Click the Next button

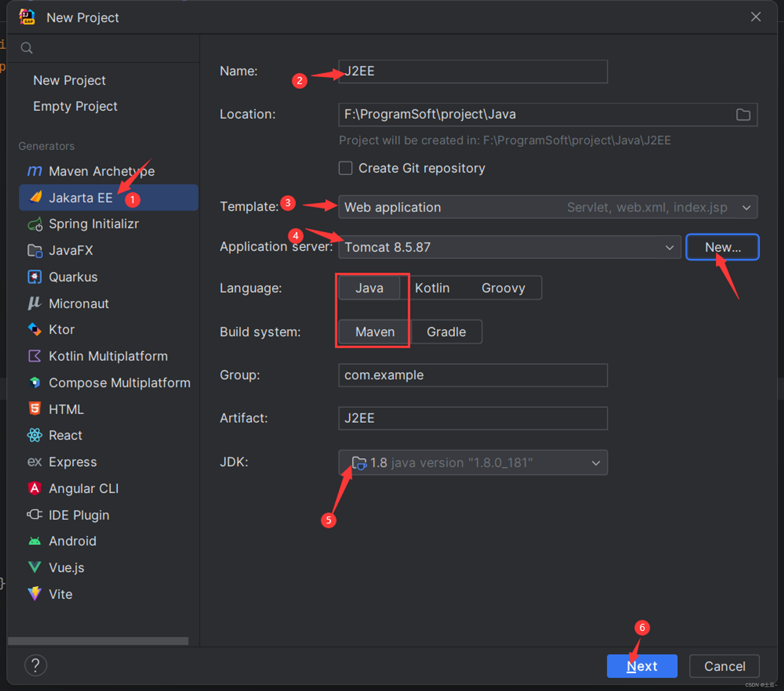[642, 666]
